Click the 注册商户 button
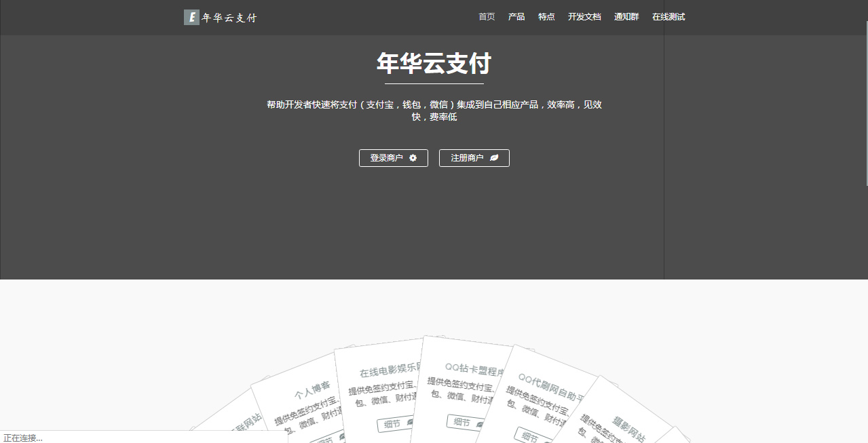The width and height of the screenshot is (868, 443). [474, 158]
